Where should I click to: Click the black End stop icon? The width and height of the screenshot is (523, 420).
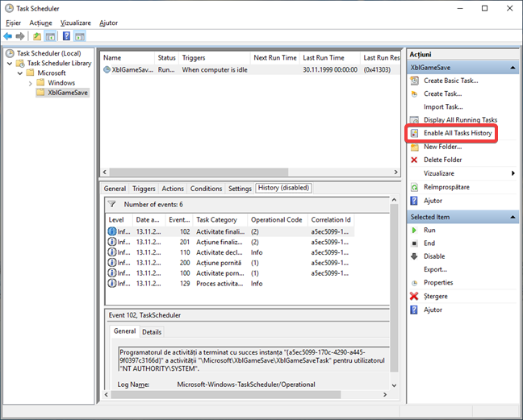click(x=414, y=243)
